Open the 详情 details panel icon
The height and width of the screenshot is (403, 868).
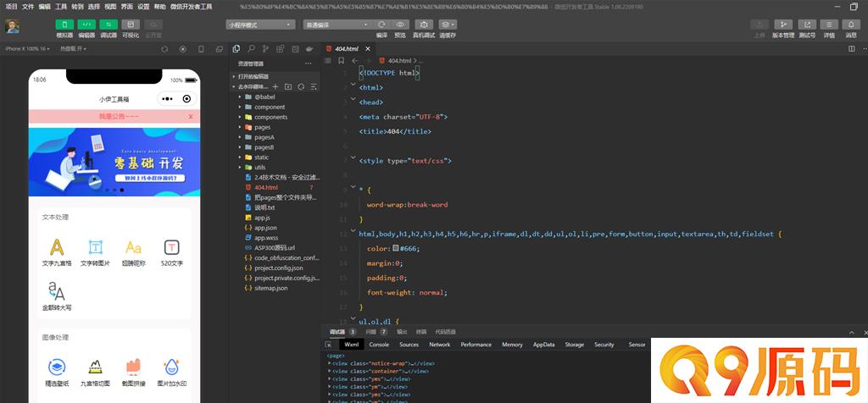829,25
